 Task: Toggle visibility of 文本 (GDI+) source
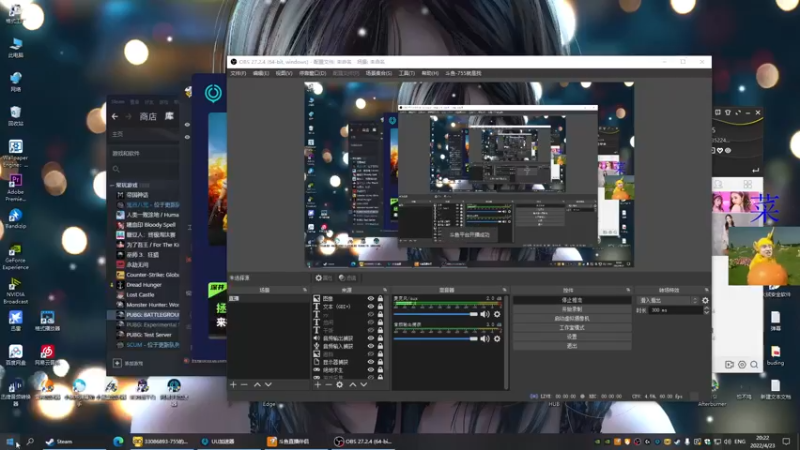click(371, 307)
